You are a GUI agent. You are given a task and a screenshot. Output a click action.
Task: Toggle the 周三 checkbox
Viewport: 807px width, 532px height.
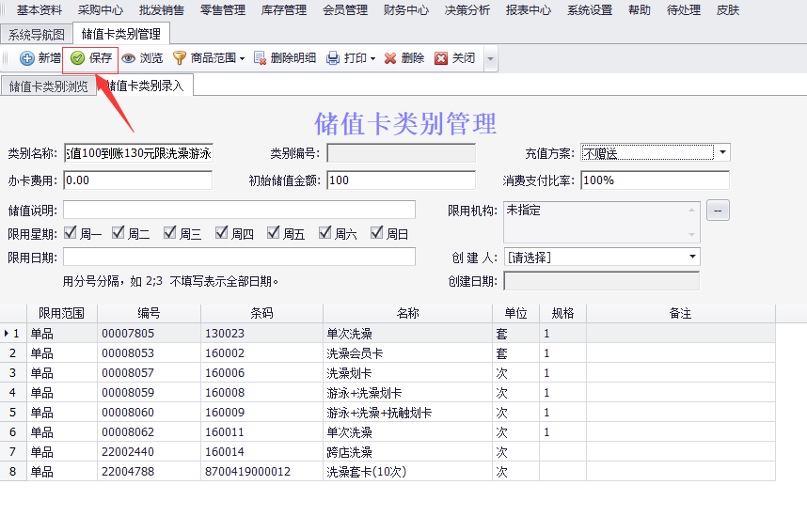coord(170,232)
